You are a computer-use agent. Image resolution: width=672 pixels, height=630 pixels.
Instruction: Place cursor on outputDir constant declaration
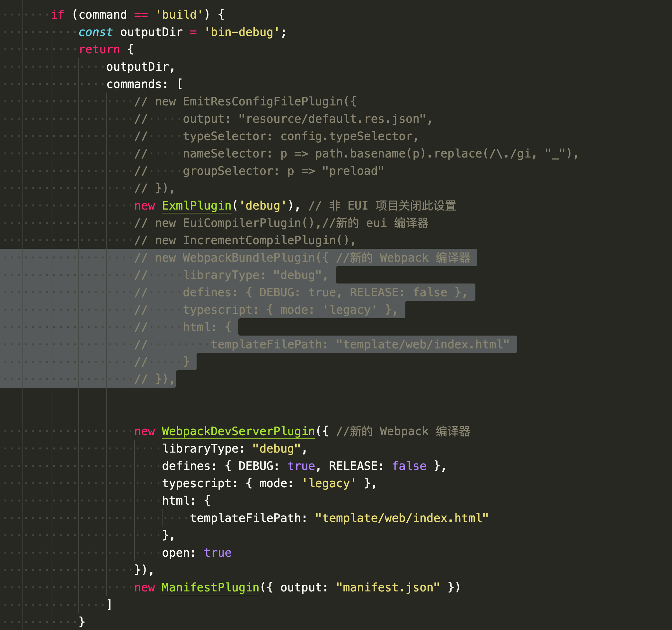coord(151,32)
